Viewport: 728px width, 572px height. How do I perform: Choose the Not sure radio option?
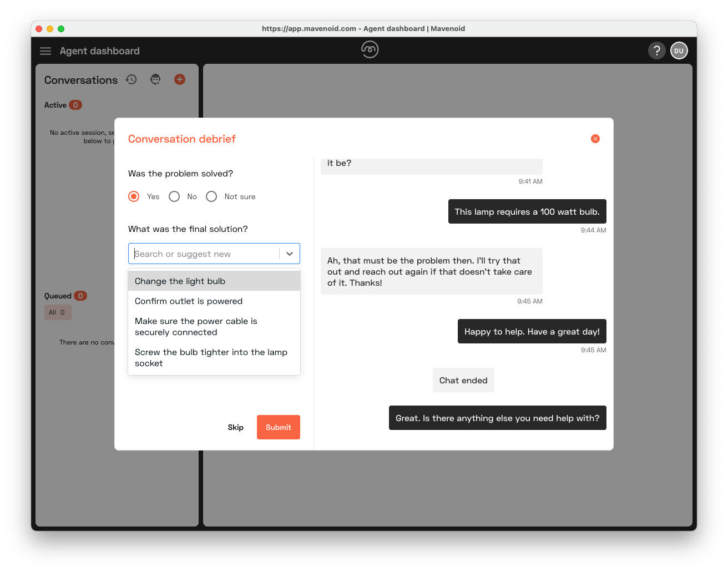211,197
